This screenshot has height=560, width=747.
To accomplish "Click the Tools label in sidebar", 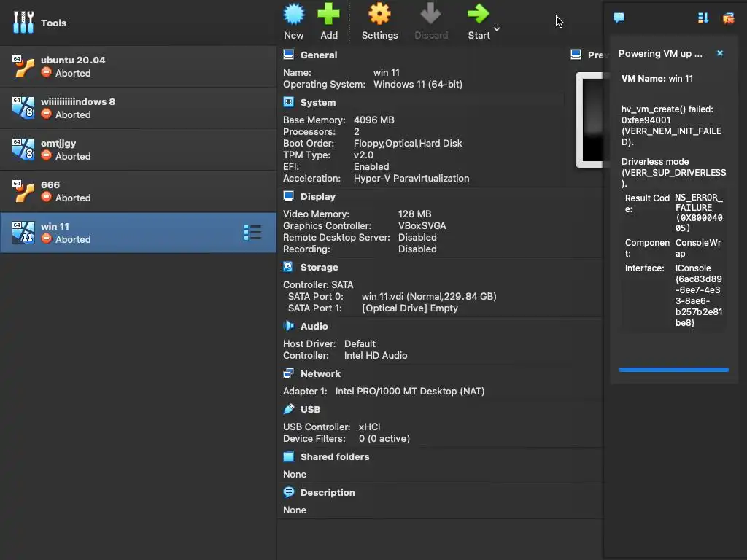I will click(53, 23).
